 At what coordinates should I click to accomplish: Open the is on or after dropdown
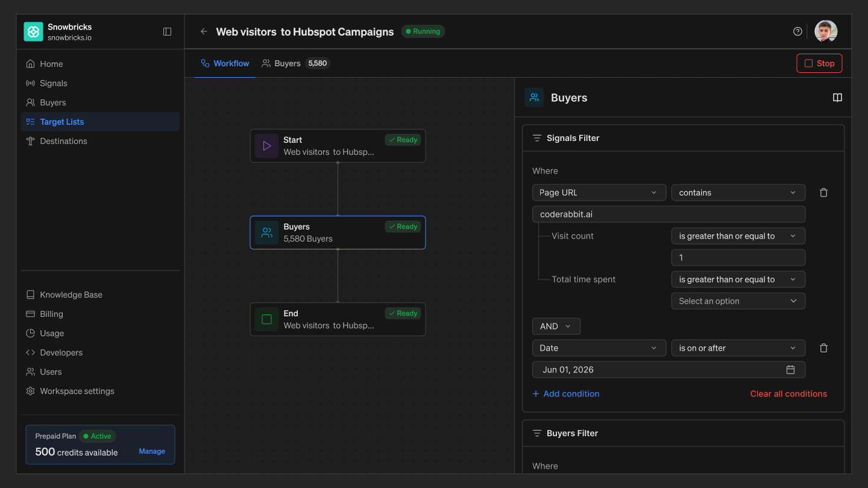click(738, 348)
